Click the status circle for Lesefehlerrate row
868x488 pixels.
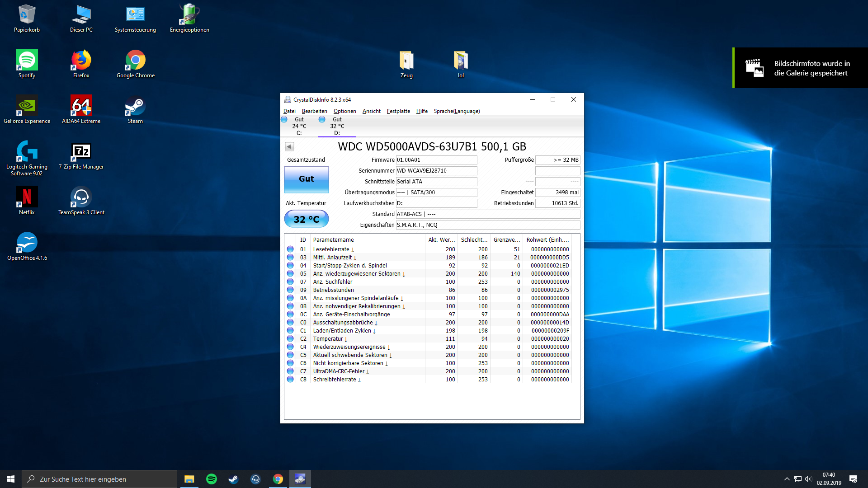coord(290,249)
